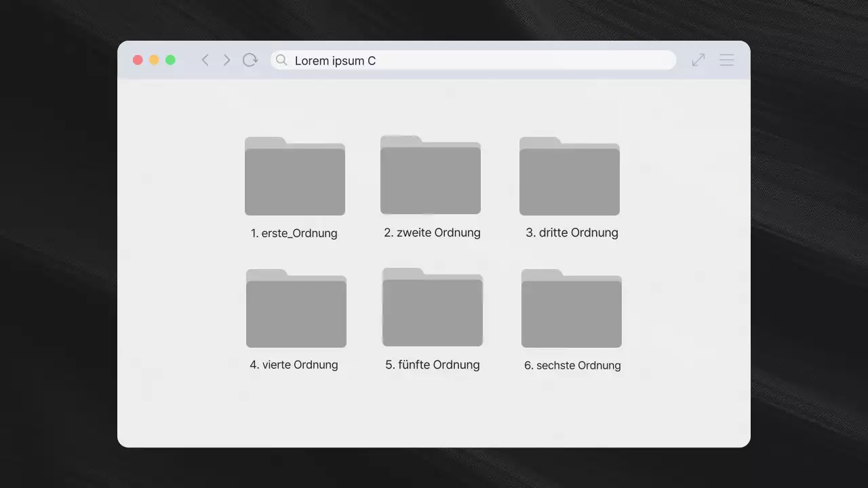Click the refresh icon in the toolbar
Screen dimensions: 868x488
(250, 60)
